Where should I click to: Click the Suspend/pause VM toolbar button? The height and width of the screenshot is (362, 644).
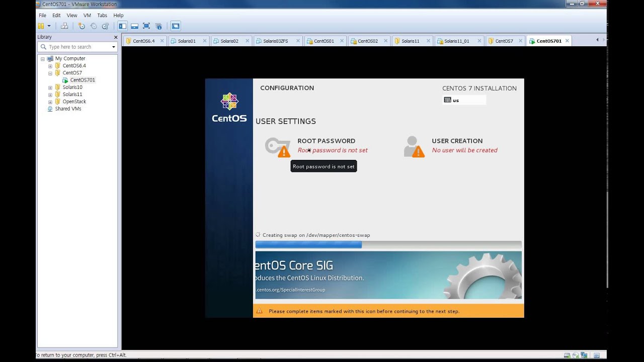point(41,26)
